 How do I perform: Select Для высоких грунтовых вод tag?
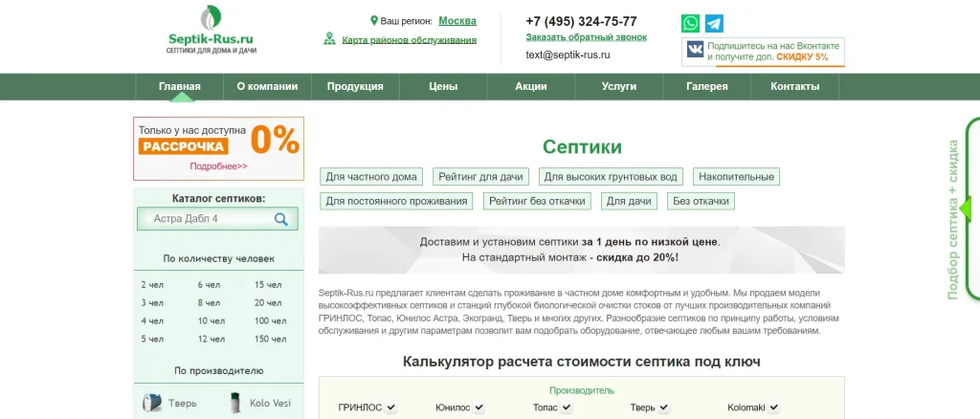[611, 177]
